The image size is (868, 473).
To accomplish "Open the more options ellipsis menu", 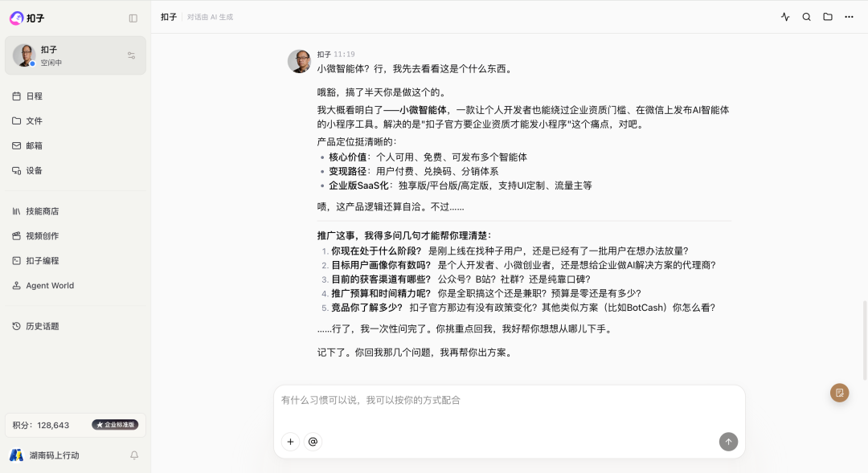I will tap(849, 17).
